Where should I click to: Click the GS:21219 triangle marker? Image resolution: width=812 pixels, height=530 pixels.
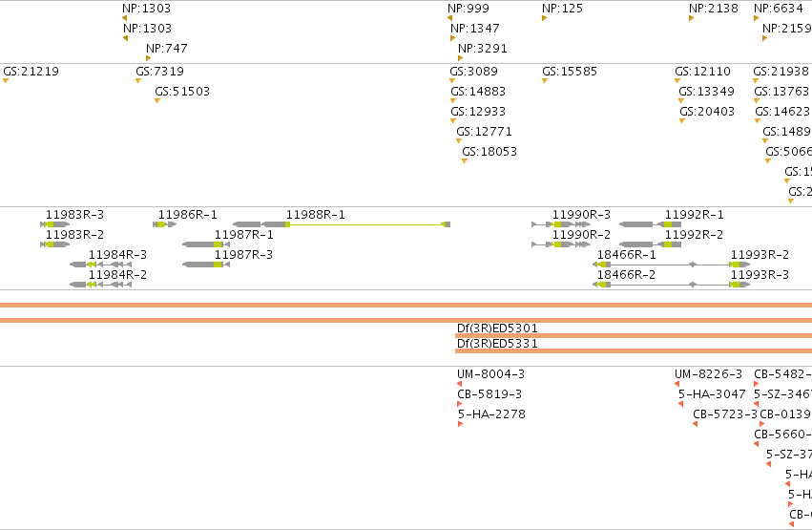coord(6,81)
